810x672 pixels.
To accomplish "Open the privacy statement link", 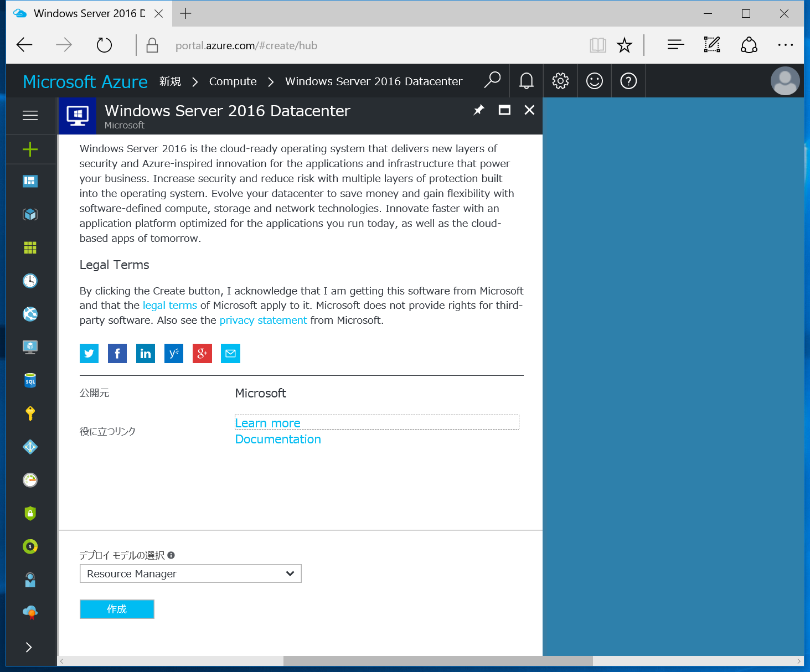I will click(263, 321).
